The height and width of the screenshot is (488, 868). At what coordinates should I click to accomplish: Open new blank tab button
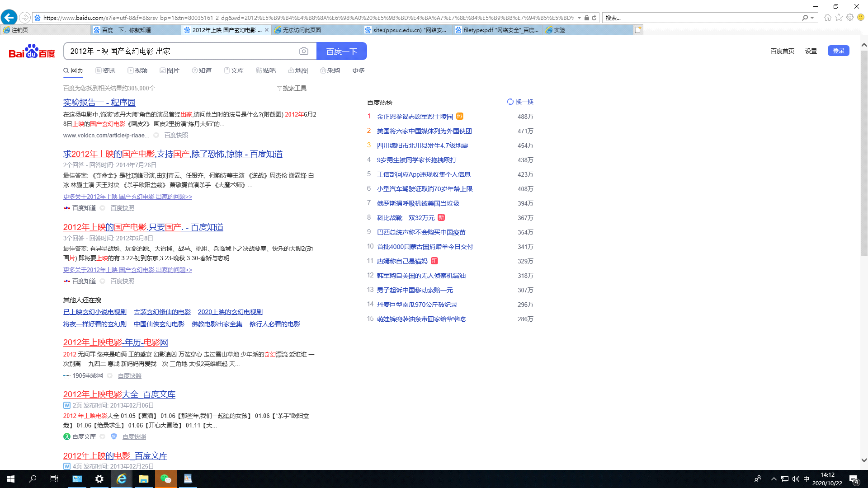pos(638,30)
